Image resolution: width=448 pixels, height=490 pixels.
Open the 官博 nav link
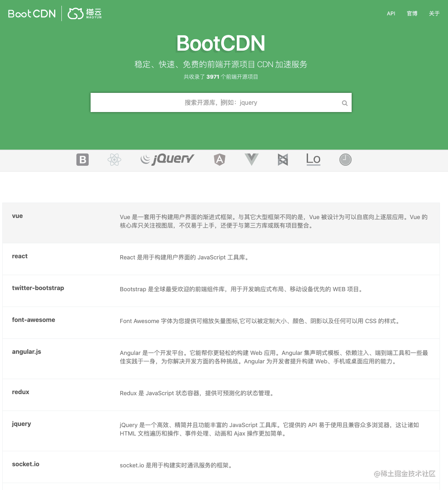[412, 13]
